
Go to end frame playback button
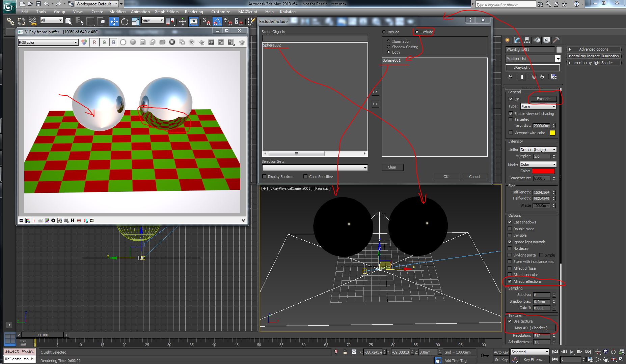tap(588, 352)
